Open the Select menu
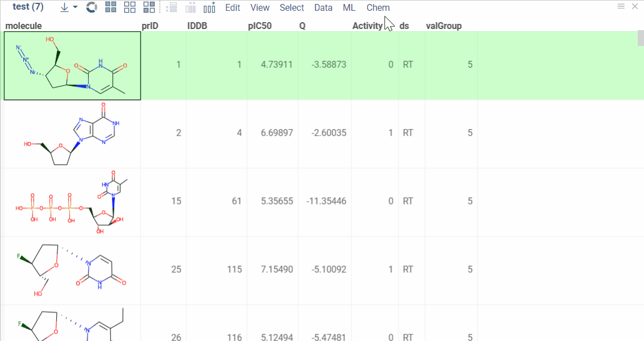The width and height of the screenshot is (644, 341). 291,8
